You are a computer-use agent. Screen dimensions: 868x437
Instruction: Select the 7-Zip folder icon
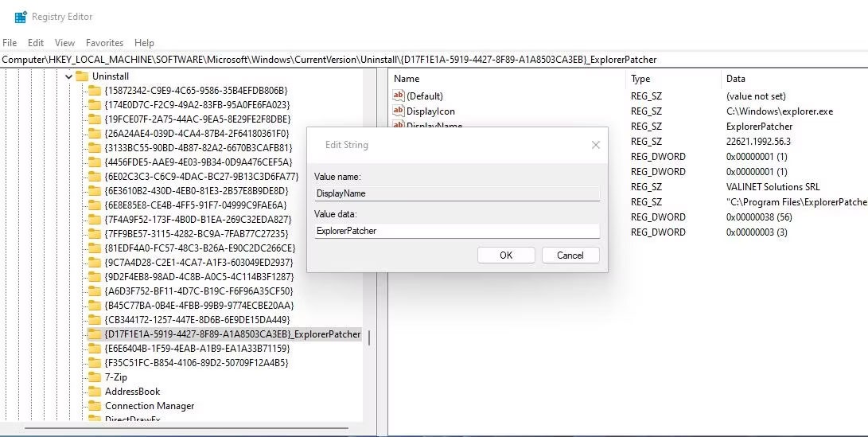[x=95, y=377]
